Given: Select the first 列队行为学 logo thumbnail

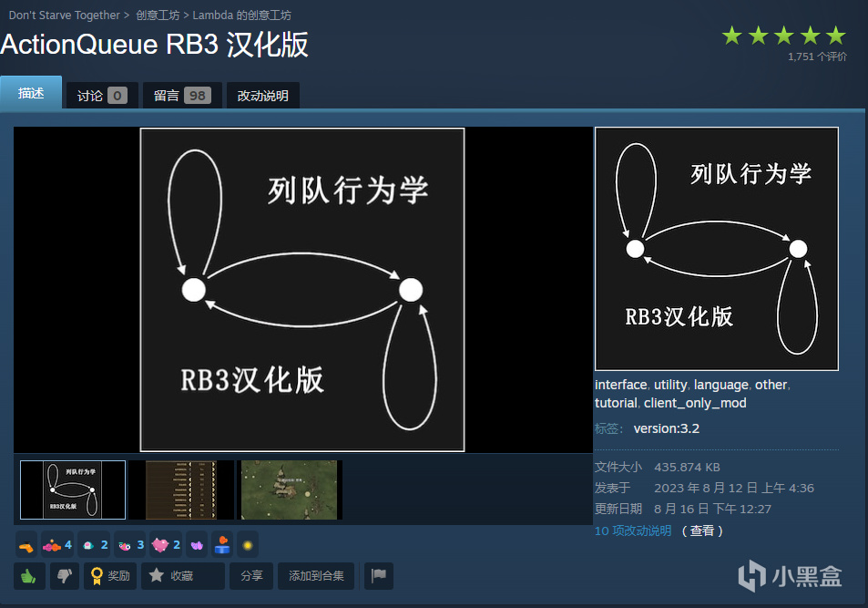Looking at the screenshot, I should click(x=73, y=489).
